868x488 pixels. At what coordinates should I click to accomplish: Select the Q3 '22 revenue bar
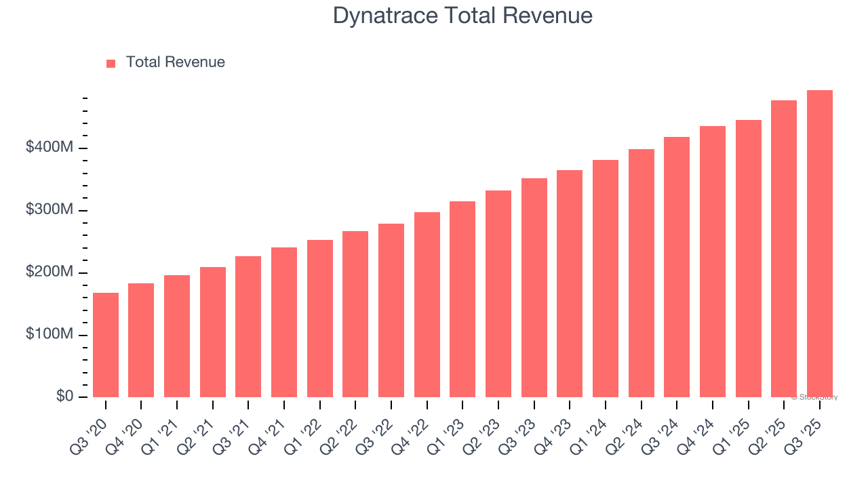tap(392, 308)
